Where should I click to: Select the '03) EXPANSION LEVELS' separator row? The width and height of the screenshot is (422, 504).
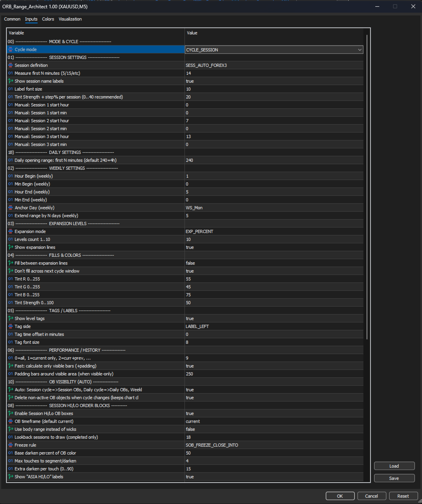coord(185,224)
